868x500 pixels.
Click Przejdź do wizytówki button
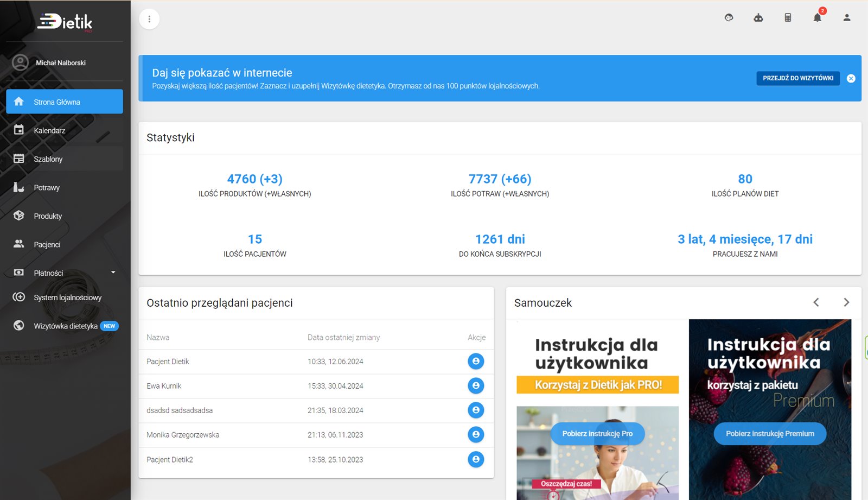point(798,78)
